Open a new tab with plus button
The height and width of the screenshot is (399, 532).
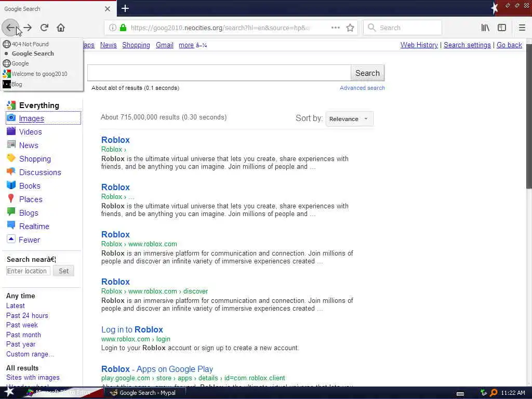click(125, 8)
